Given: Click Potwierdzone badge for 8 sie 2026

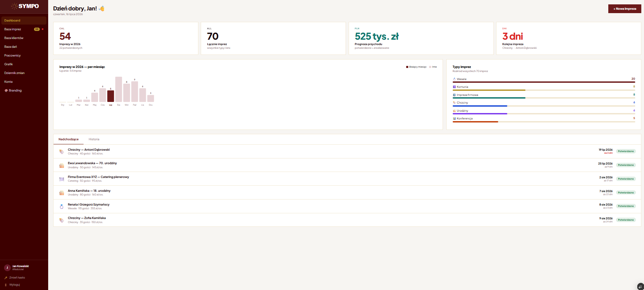Looking at the screenshot, I should [x=626, y=206].
